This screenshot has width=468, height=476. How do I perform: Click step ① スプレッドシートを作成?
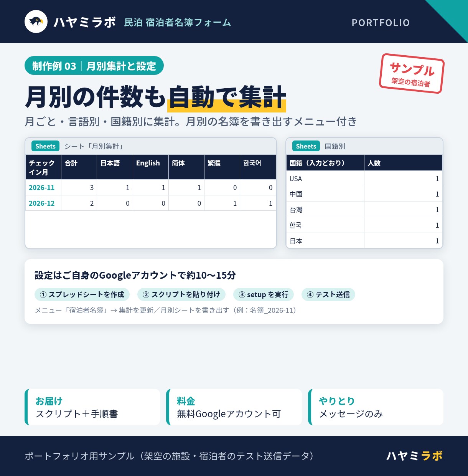pyautogui.click(x=82, y=294)
